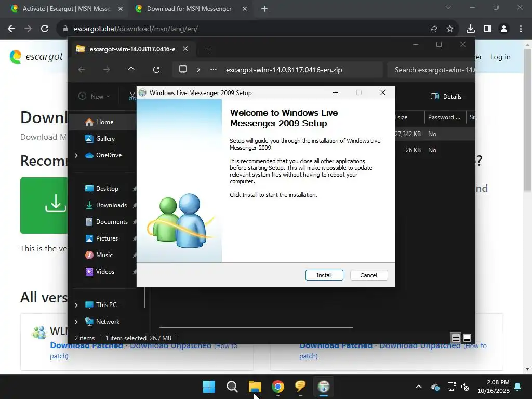Screen dimensions: 532x399
Task: Toggle the Details pane button
Action: pos(446,96)
